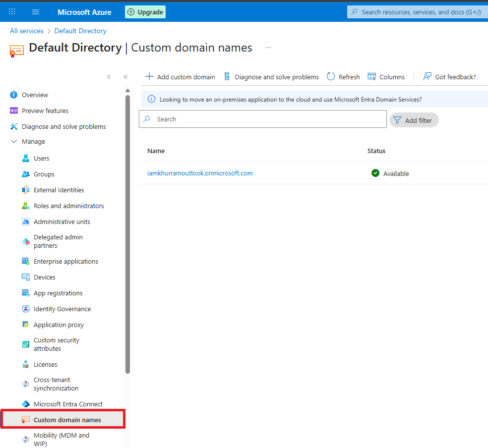This screenshot has height=448, width=488.
Task: Click the Columns icon in toolbar
Action: [x=371, y=76]
